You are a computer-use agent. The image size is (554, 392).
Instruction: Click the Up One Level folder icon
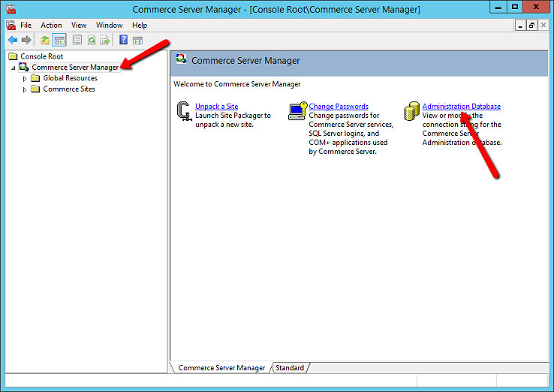click(x=45, y=40)
